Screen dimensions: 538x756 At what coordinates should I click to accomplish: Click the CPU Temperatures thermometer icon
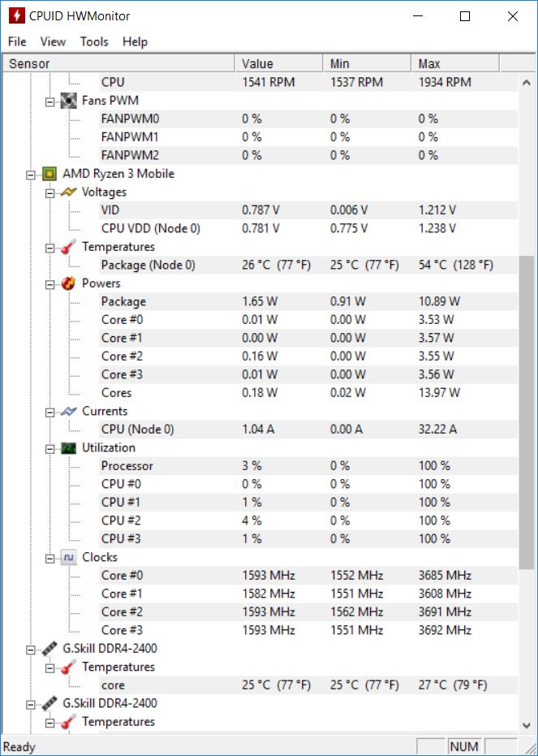point(69,247)
